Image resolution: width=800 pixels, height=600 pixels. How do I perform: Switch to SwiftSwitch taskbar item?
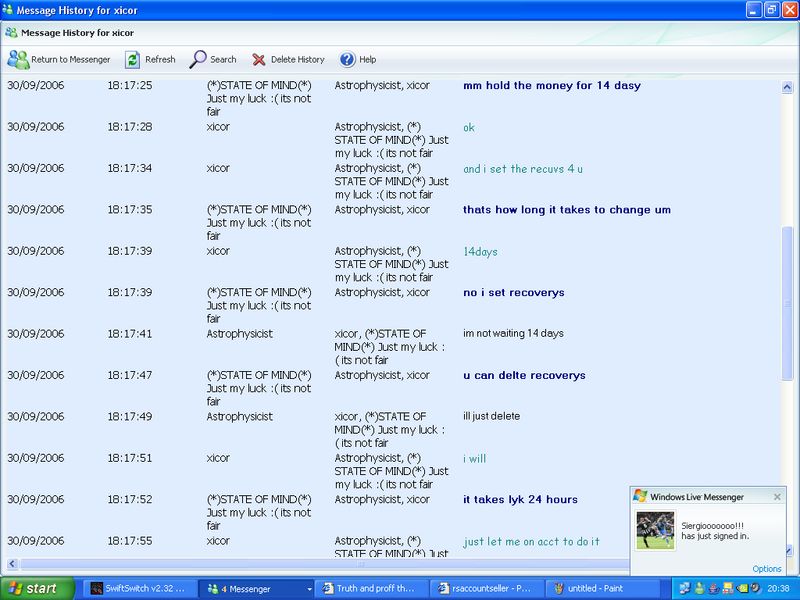pos(138,589)
